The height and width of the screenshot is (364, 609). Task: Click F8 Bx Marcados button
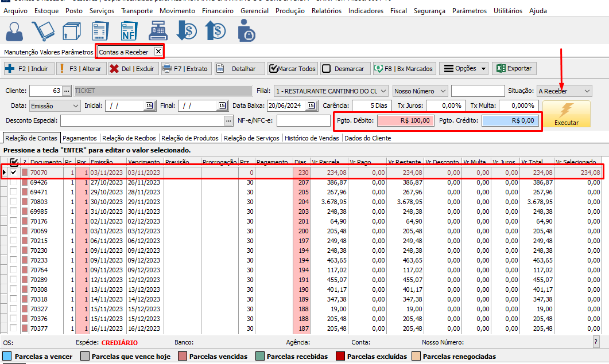coord(404,69)
